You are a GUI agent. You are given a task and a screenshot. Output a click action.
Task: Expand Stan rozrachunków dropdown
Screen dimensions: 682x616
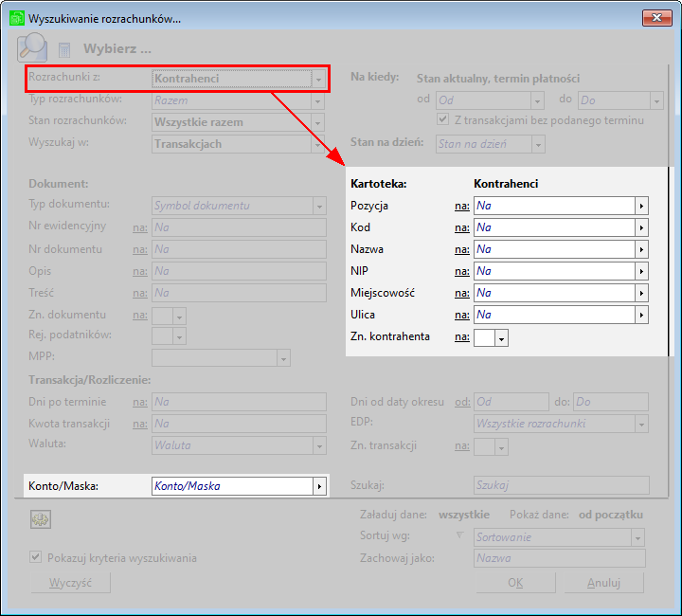point(318,122)
